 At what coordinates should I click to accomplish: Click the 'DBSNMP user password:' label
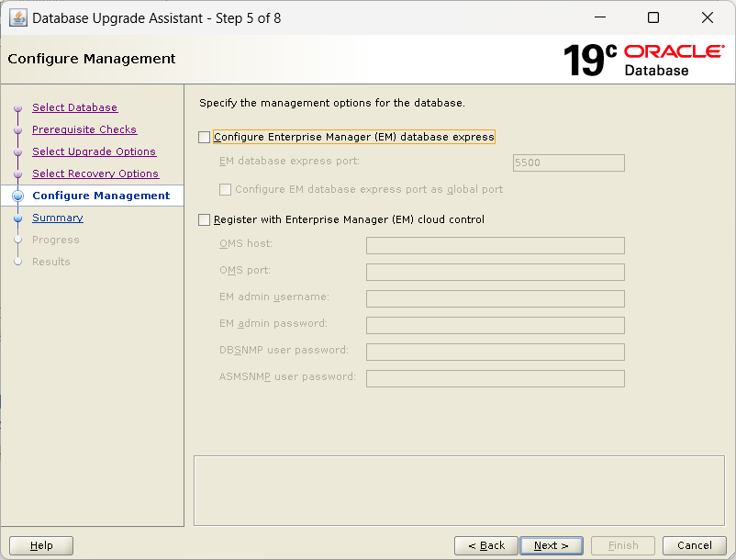tap(284, 350)
